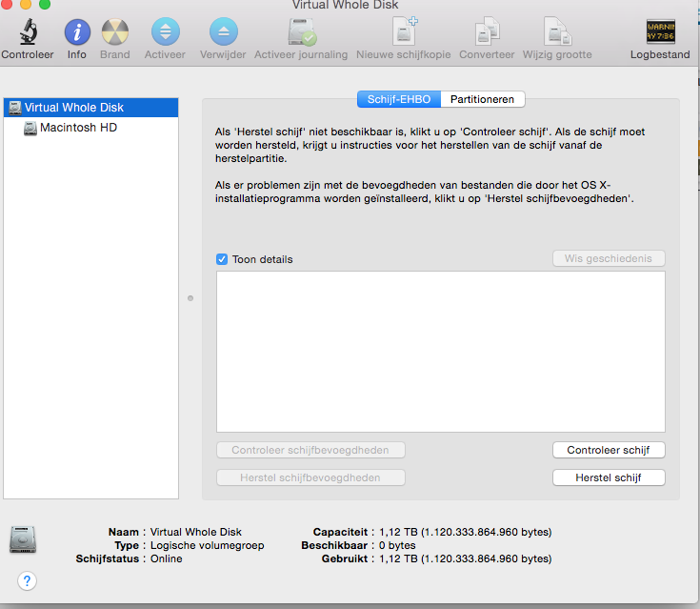Click the Activeer journaling icon
The height and width of the screenshot is (609, 700).
pos(302,32)
